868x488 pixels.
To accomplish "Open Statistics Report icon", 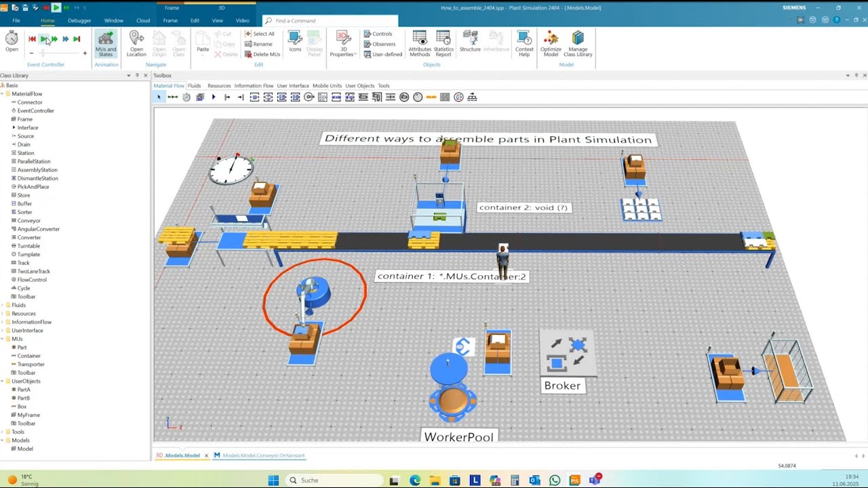I will (x=443, y=44).
